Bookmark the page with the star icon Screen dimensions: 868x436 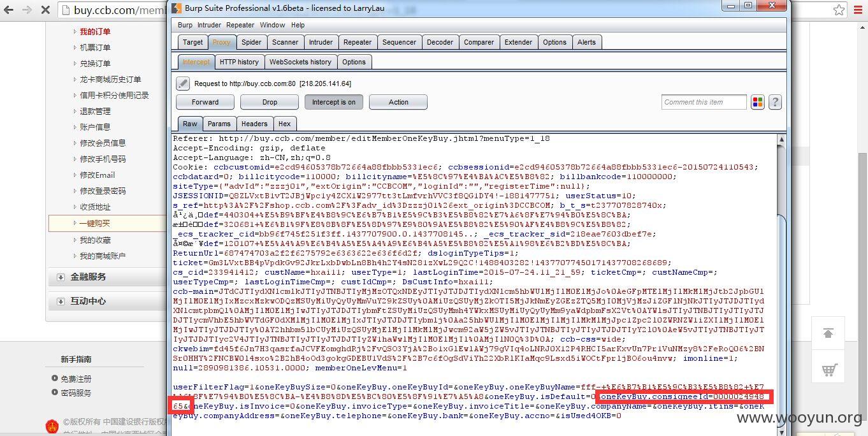click(x=839, y=10)
